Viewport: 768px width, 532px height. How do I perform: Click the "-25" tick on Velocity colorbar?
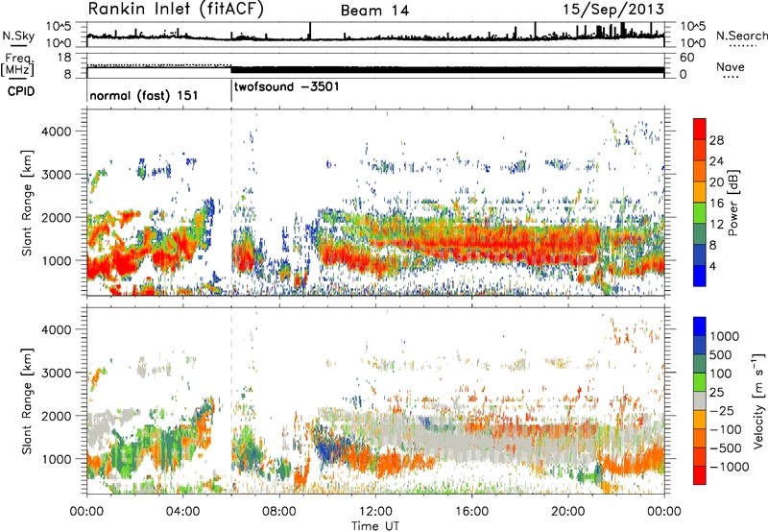(722, 411)
